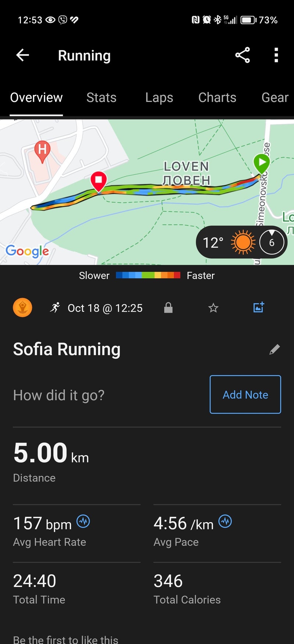The width and height of the screenshot is (294, 644).
Task: Click the Slower-Faster pace color legend
Action: tap(148, 275)
